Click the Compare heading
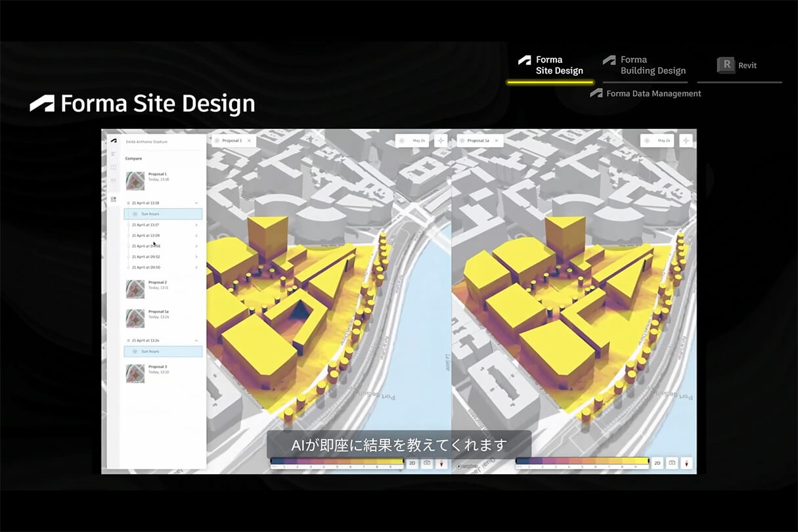The height and width of the screenshot is (532, 798). [133, 158]
